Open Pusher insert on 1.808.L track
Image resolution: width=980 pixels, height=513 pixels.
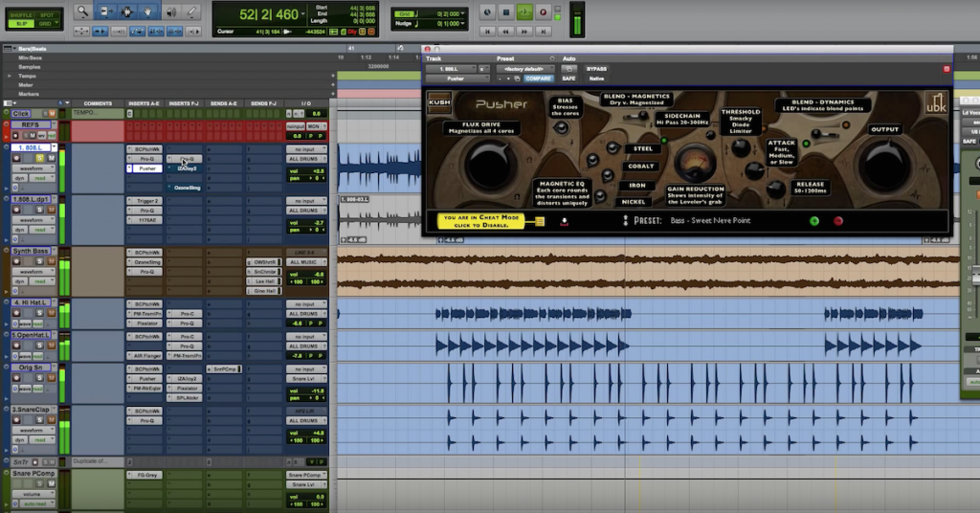pos(147,168)
